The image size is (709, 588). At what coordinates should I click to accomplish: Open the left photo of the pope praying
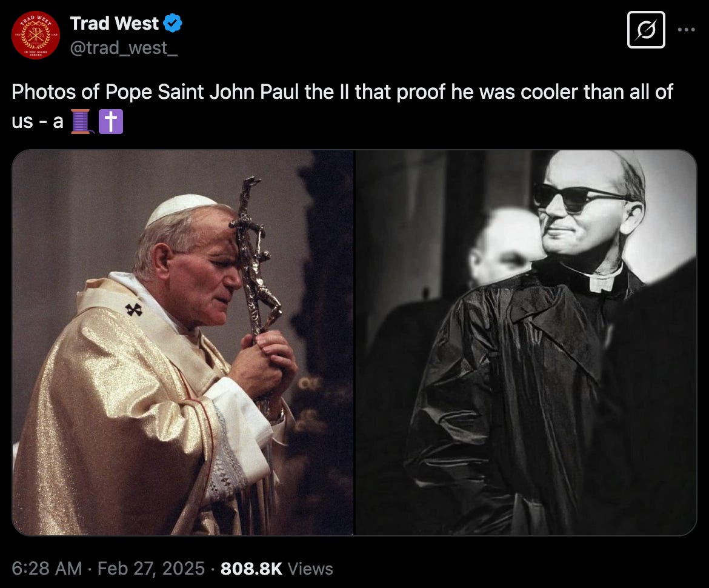(182, 343)
